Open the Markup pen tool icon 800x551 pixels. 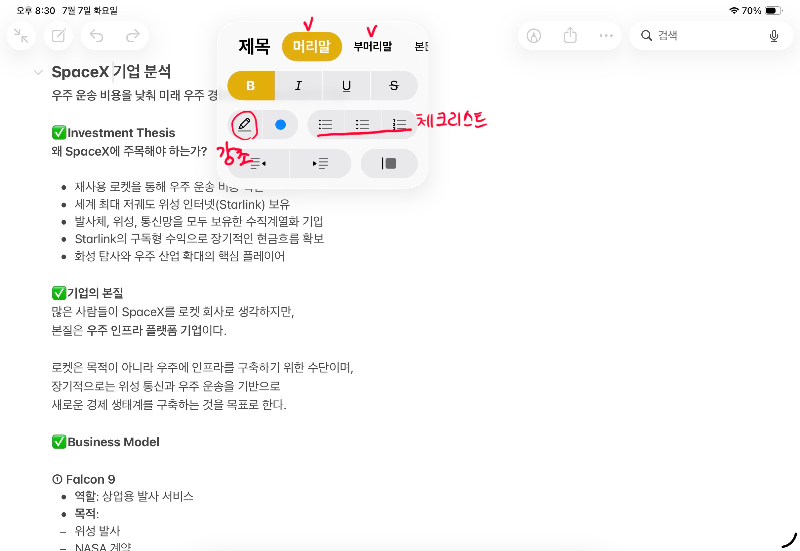[x=534, y=36]
